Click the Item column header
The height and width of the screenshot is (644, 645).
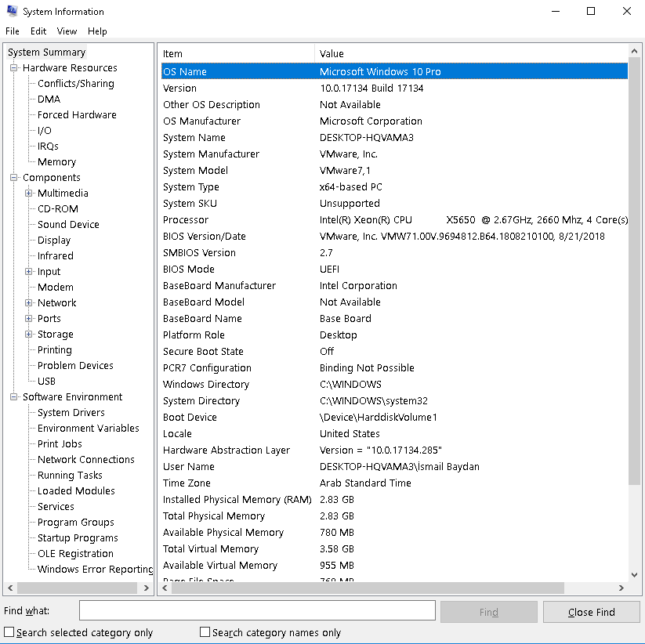point(237,53)
